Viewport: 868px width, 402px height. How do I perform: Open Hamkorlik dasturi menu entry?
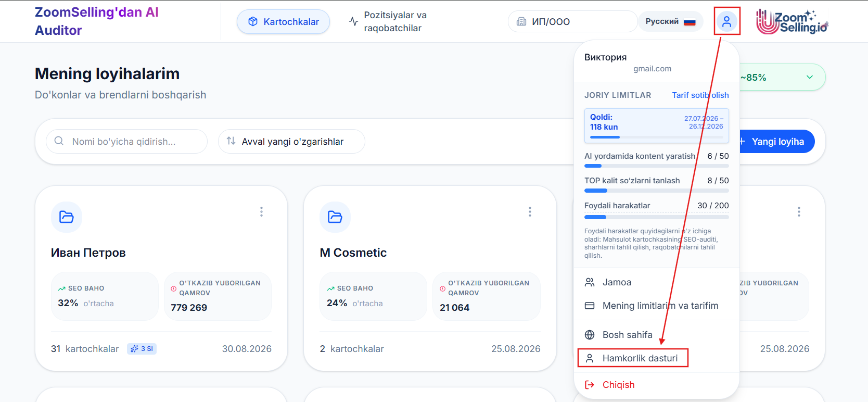click(x=633, y=358)
